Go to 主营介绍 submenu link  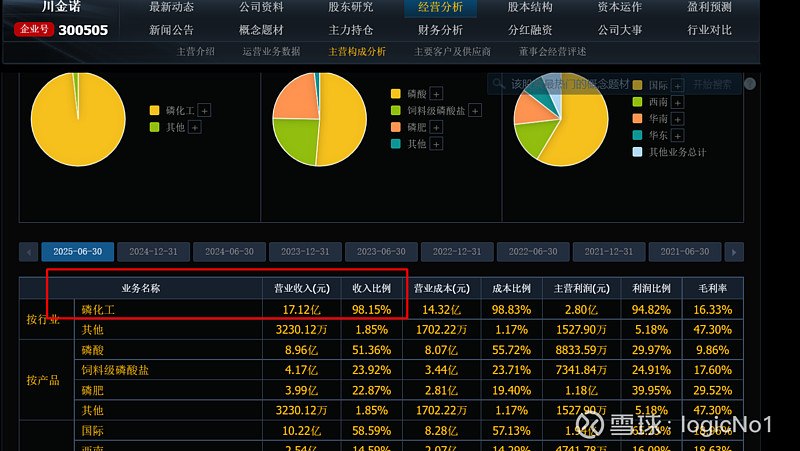click(195, 52)
